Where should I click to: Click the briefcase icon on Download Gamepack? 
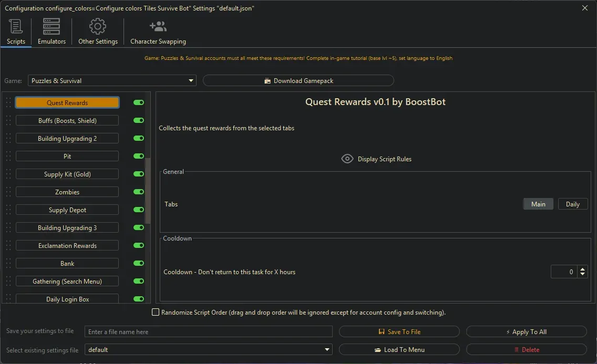(x=268, y=80)
